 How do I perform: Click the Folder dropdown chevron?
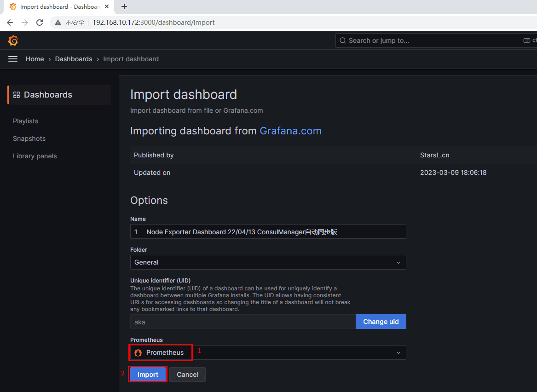pyautogui.click(x=398, y=263)
